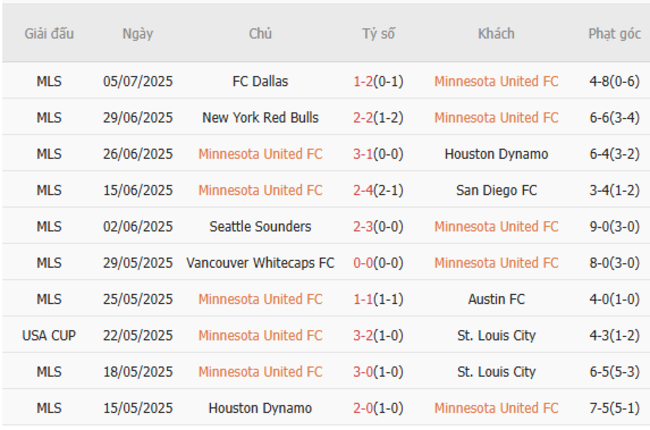Open the Seattle Sounders team link
This screenshot has width=650, height=430.
tap(260, 226)
